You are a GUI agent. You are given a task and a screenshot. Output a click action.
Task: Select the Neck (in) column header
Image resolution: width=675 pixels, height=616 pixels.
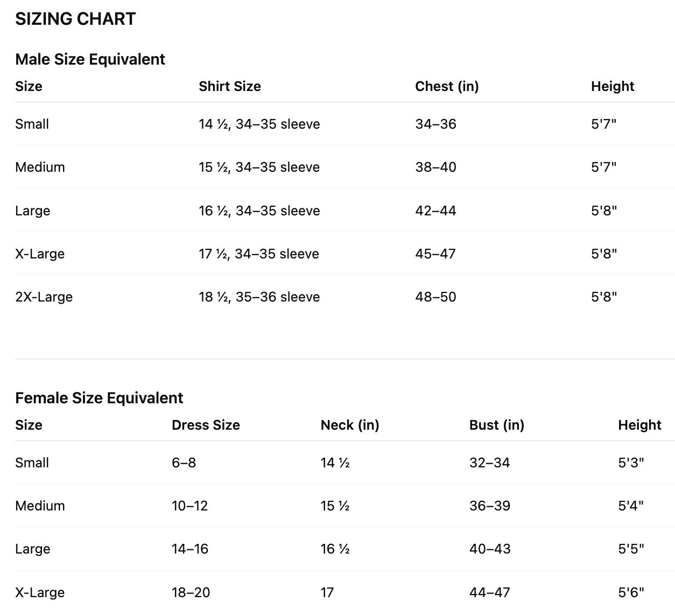(350, 425)
